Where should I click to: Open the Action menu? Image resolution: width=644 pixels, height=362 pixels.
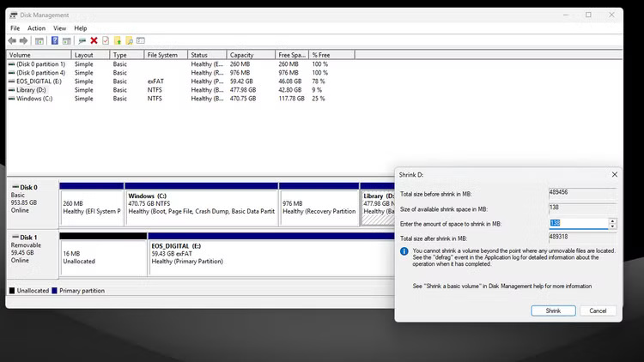[x=36, y=28]
